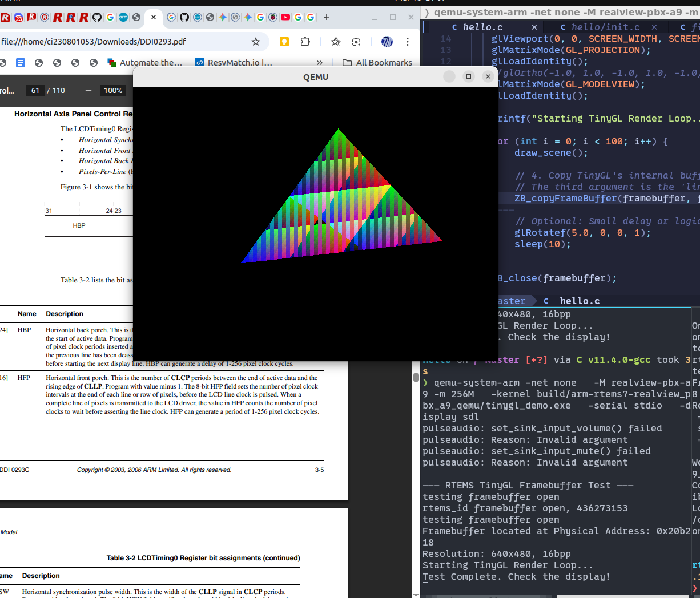Switch to the YouTube tab

(285, 17)
